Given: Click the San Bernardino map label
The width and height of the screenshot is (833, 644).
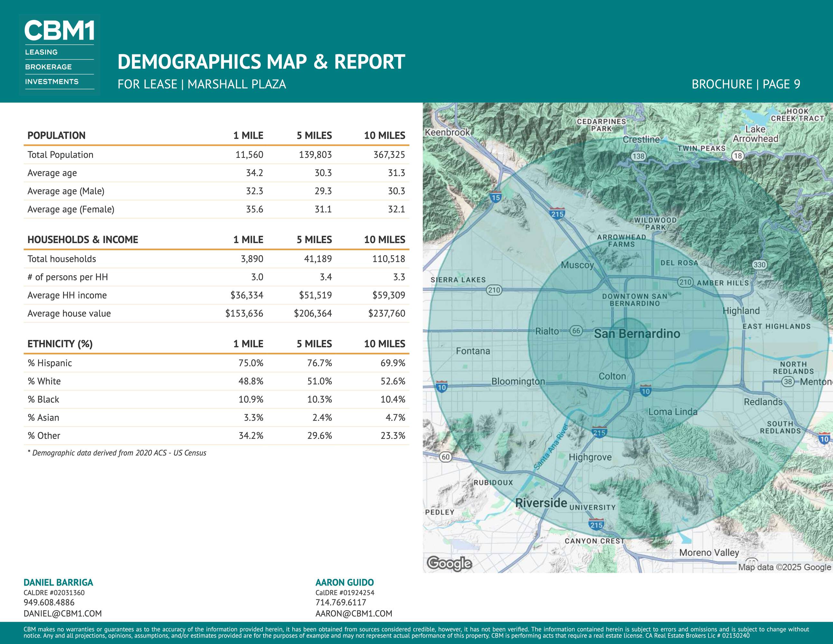Looking at the screenshot, I should 637,334.
